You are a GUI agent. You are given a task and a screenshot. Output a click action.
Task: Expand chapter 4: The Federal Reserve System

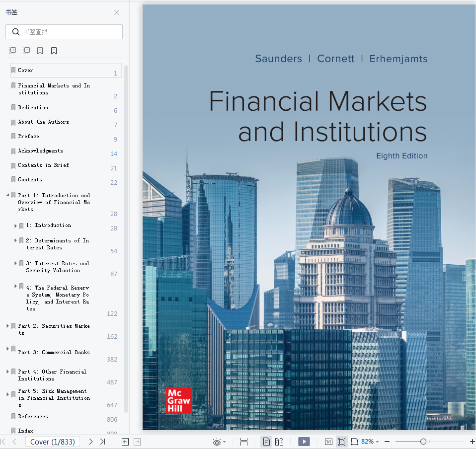15,286
